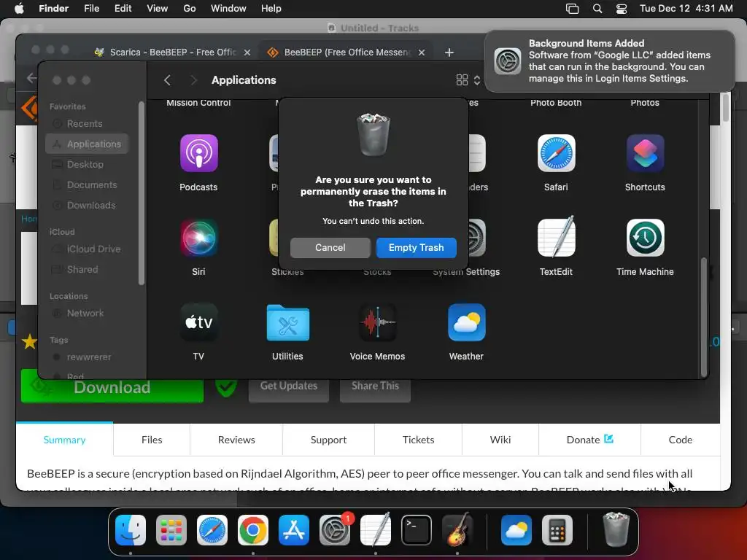Image resolution: width=747 pixels, height=560 pixels.
Task: Open the Go menu in menu bar
Action: click(190, 9)
